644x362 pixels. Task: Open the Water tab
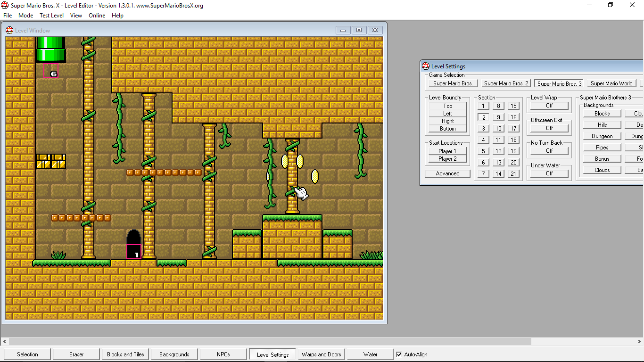(x=371, y=354)
